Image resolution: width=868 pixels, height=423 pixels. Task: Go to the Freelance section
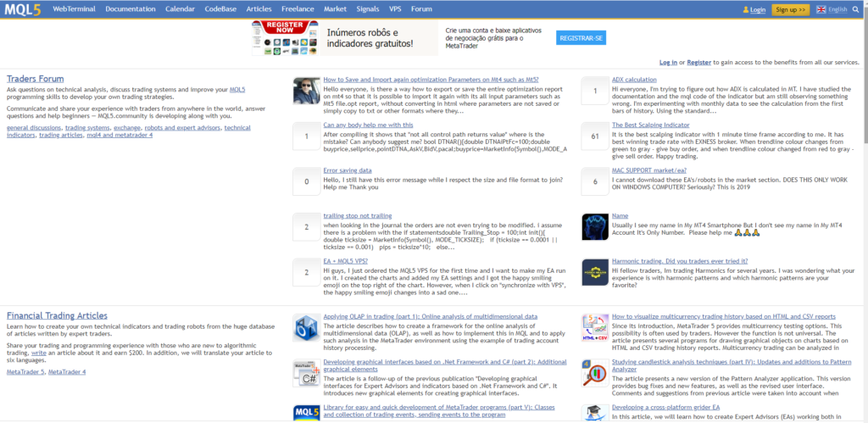[x=298, y=9]
